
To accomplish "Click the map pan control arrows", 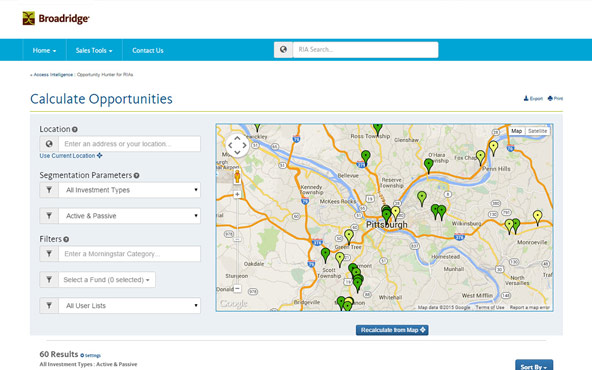I will pyautogui.click(x=237, y=145).
